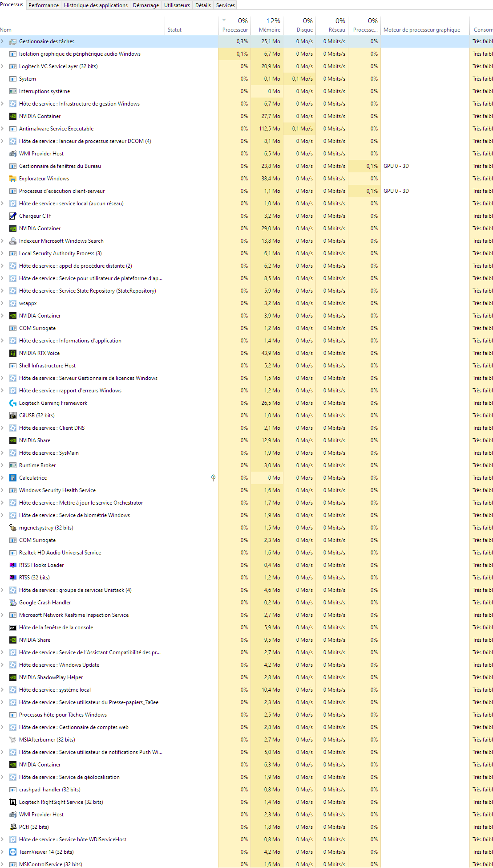Sort processes by Disque column

pos(299,26)
